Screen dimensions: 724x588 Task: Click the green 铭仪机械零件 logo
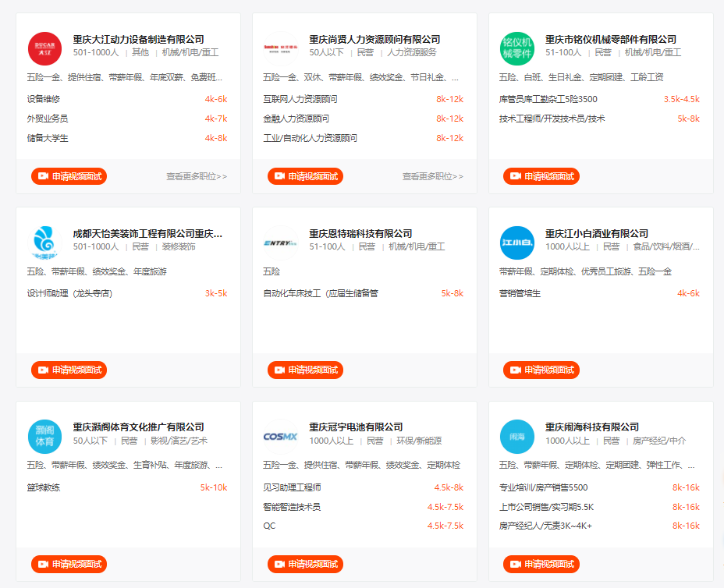(516, 48)
